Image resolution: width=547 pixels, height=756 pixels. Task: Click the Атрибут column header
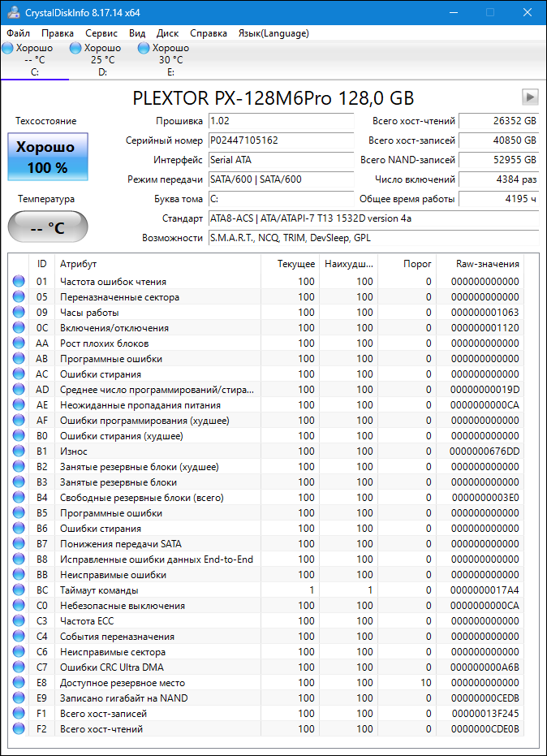coord(157,264)
